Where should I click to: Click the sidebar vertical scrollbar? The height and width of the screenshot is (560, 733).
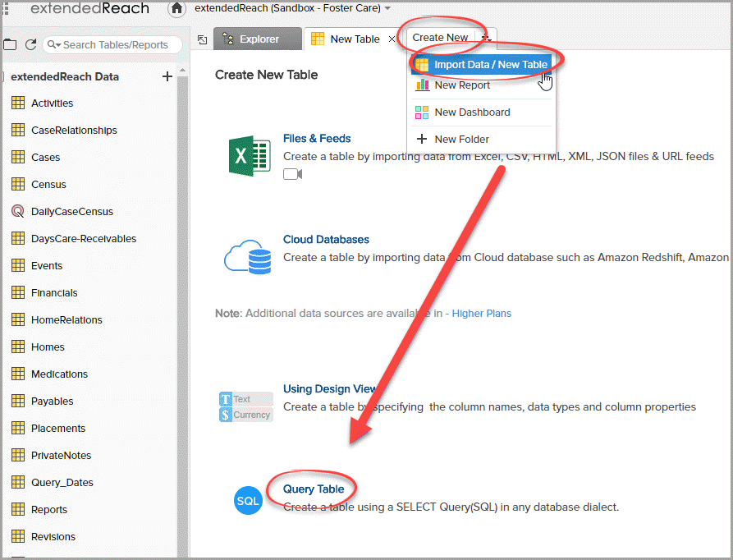pyautogui.click(x=182, y=315)
